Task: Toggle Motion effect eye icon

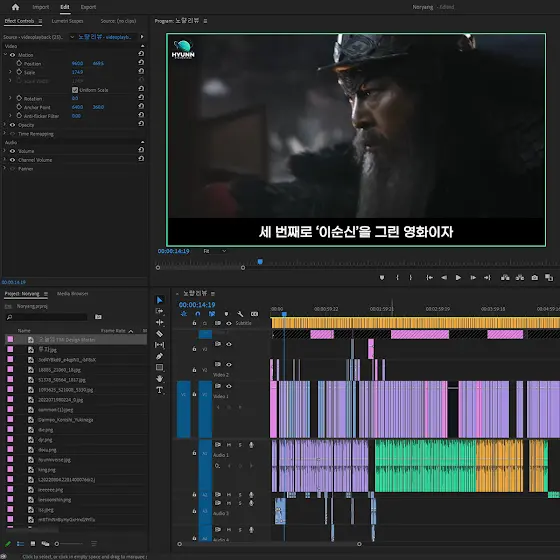Action: tap(12, 55)
